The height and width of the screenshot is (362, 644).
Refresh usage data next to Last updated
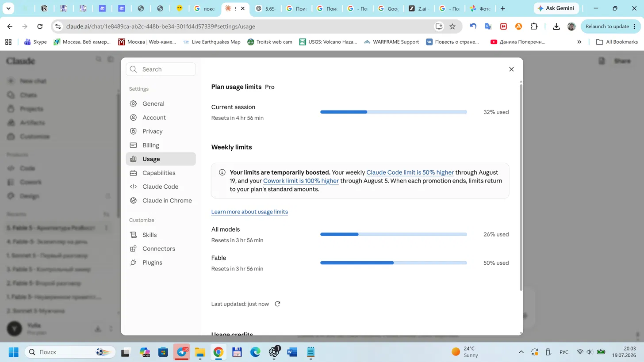(x=277, y=304)
